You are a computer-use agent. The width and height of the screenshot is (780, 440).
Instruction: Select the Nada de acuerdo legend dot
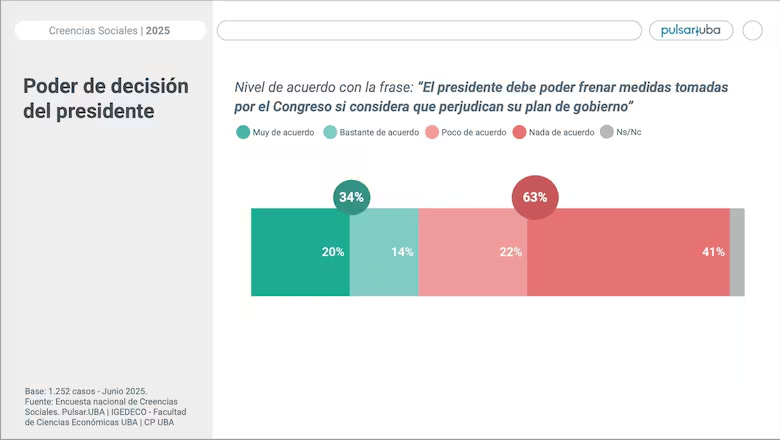(519, 132)
